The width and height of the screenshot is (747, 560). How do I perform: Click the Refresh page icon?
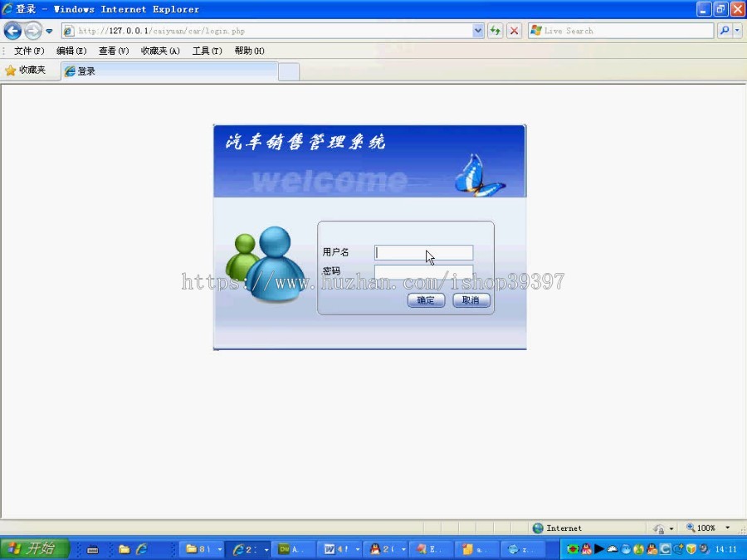(x=496, y=31)
